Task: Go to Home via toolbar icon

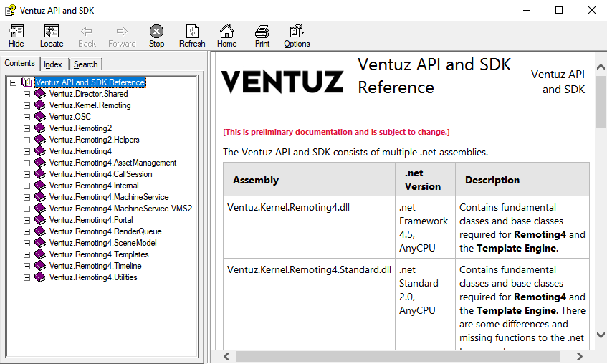Action: click(226, 32)
